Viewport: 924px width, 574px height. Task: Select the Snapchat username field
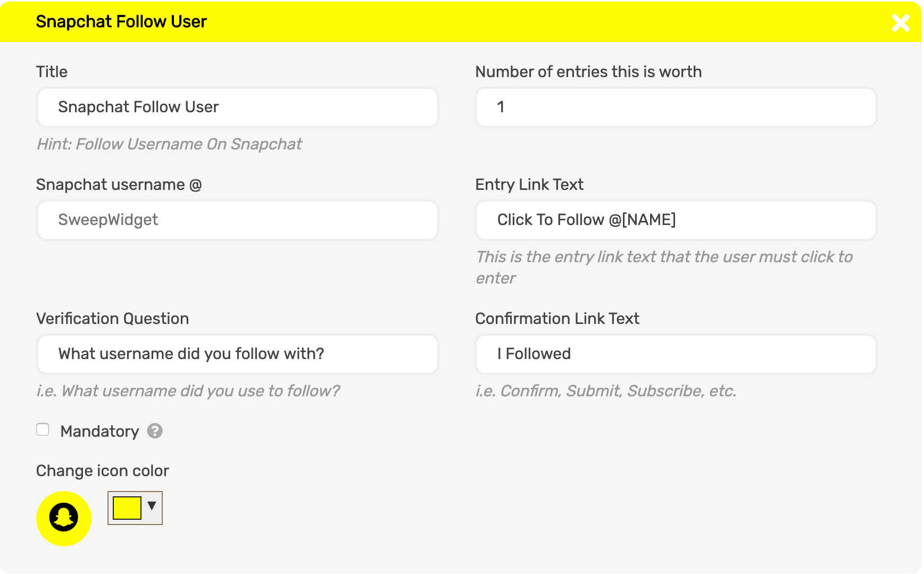click(x=237, y=220)
